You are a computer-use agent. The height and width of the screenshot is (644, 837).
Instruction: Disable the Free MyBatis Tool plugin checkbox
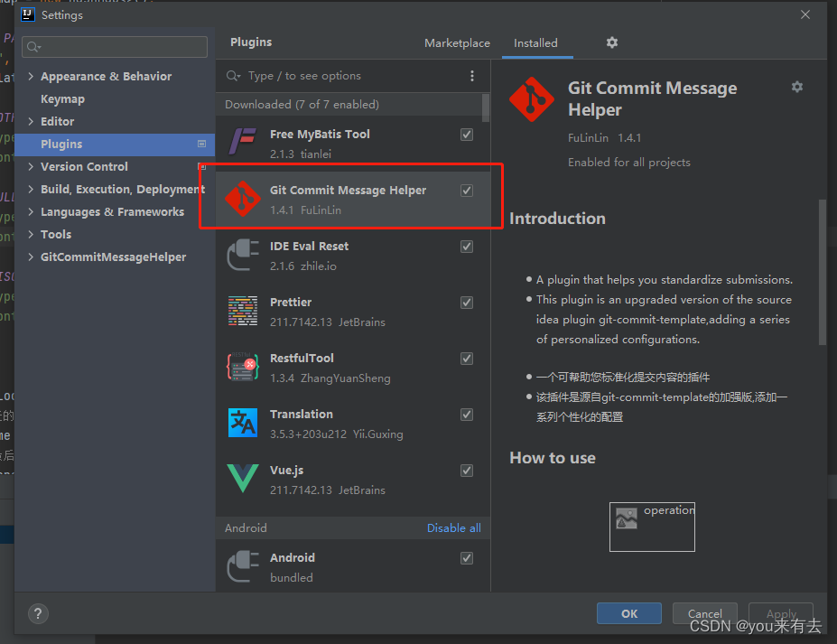(x=467, y=135)
